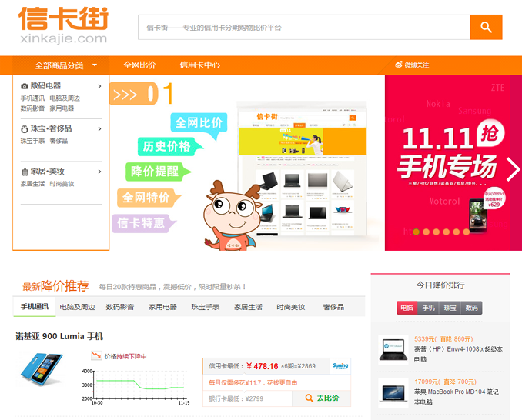Click the 每月仅需多花¥11.7 text
522x420 pixels.
[253, 383]
